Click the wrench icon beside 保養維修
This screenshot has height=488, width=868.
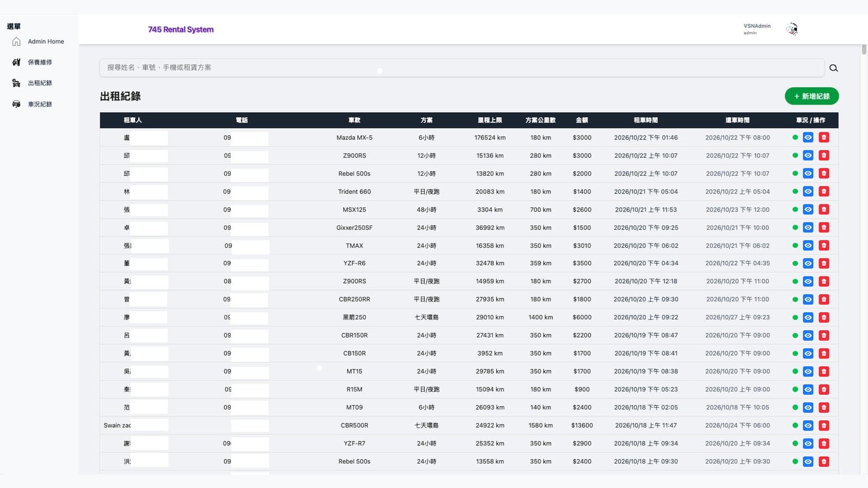tap(16, 62)
